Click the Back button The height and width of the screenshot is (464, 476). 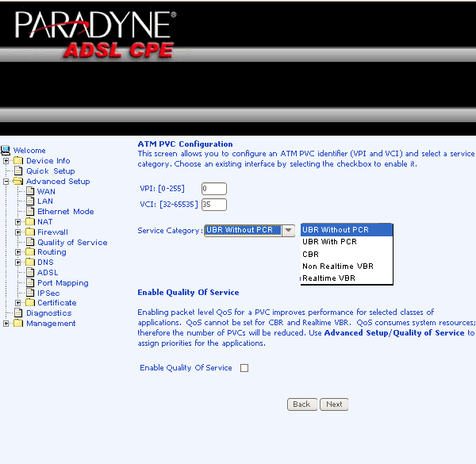tap(302, 405)
